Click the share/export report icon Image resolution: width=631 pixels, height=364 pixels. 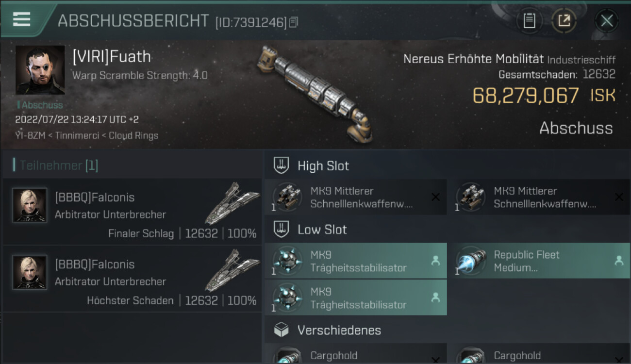point(564,20)
